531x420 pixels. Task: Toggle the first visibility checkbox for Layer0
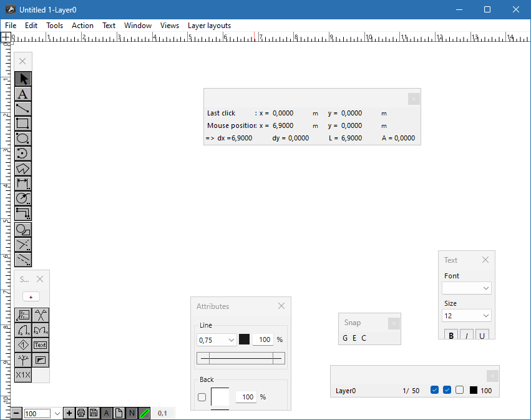[x=434, y=389]
